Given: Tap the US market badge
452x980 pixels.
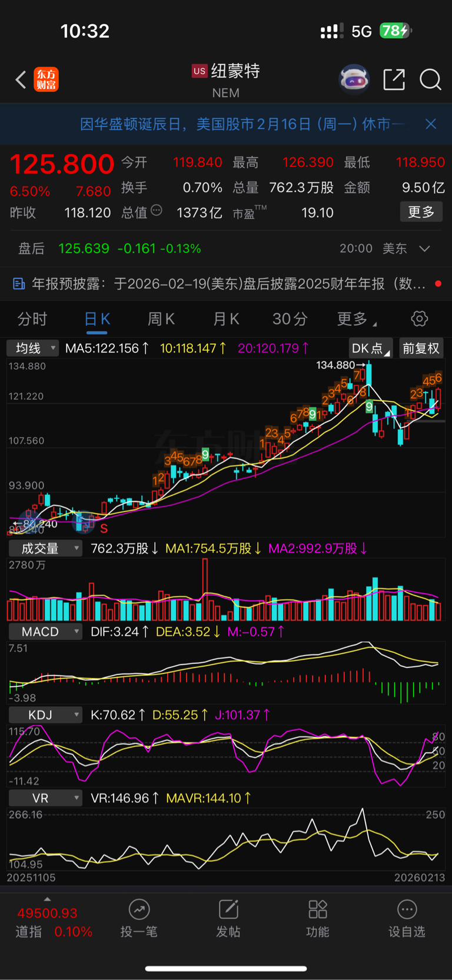Looking at the screenshot, I should coord(200,71).
